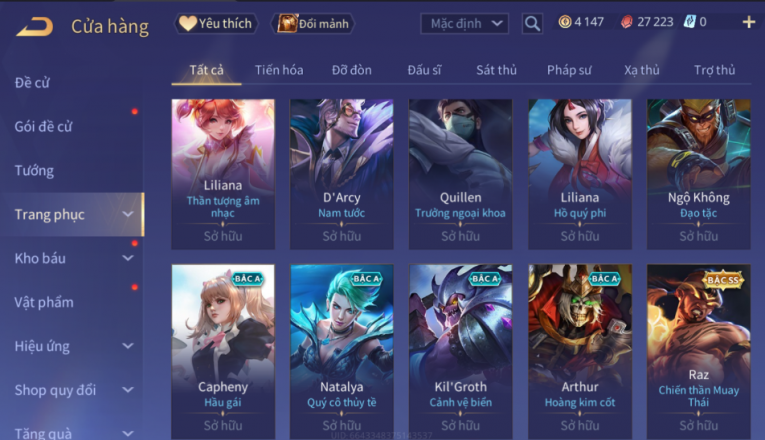Image resolution: width=765 pixels, height=440 pixels.
Task: Expand the Hiệu ứng sidebar section
Action: click(72, 346)
